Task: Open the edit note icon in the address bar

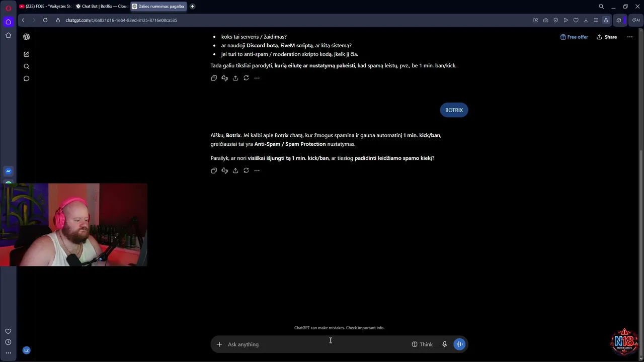Action: (536, 20)
